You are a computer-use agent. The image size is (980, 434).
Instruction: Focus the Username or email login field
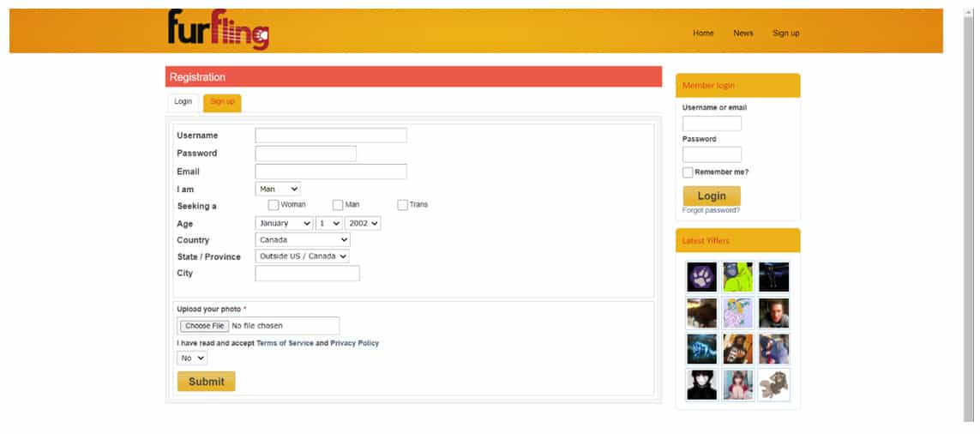(712, 124)
